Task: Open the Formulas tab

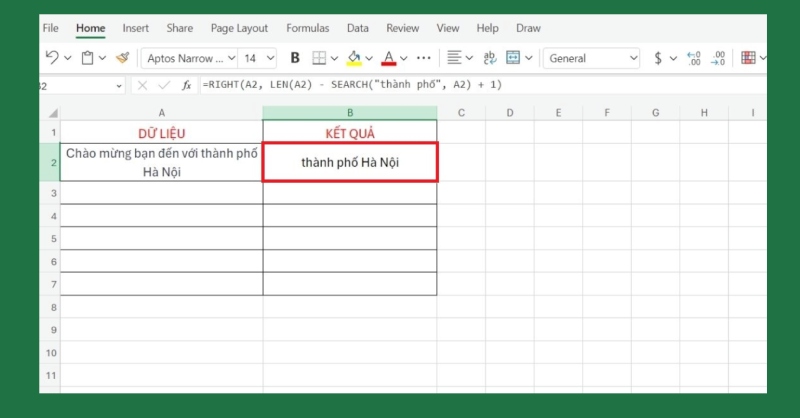Action: pyautogui.click(x=307, y=28)
